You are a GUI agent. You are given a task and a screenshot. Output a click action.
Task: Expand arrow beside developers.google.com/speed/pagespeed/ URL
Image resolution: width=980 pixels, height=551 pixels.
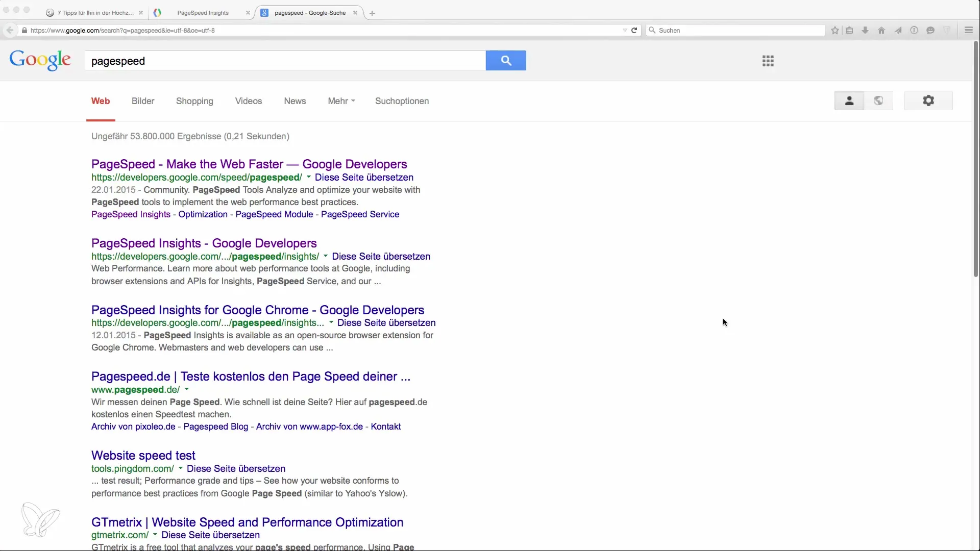[308, 177]
